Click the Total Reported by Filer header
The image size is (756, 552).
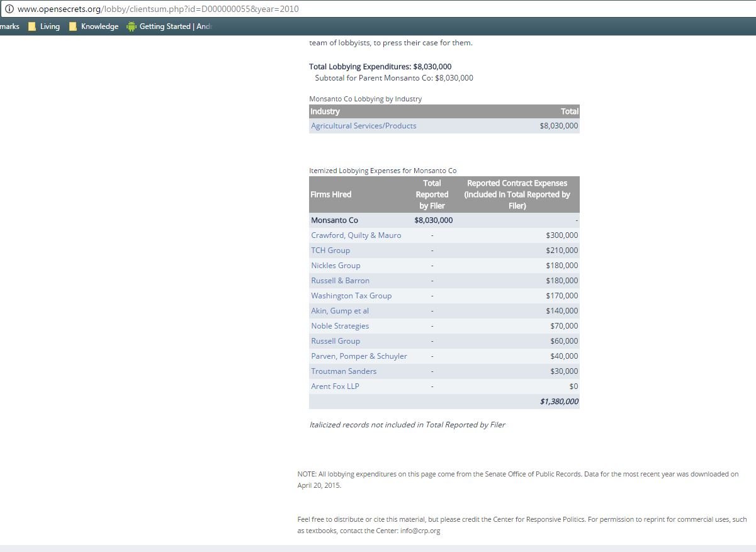click(x=432, y=194)
